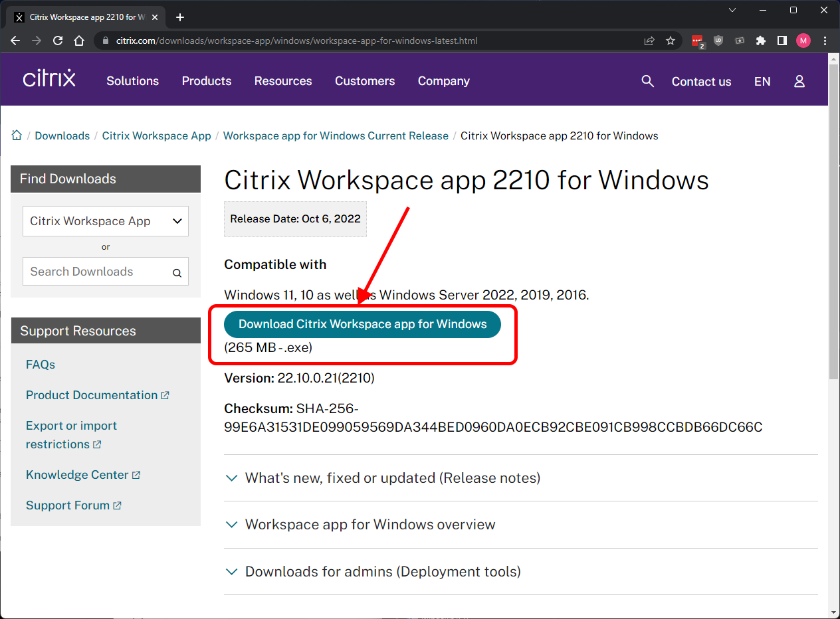Open the tab search chevron in title bar

[x=732, y=10]
